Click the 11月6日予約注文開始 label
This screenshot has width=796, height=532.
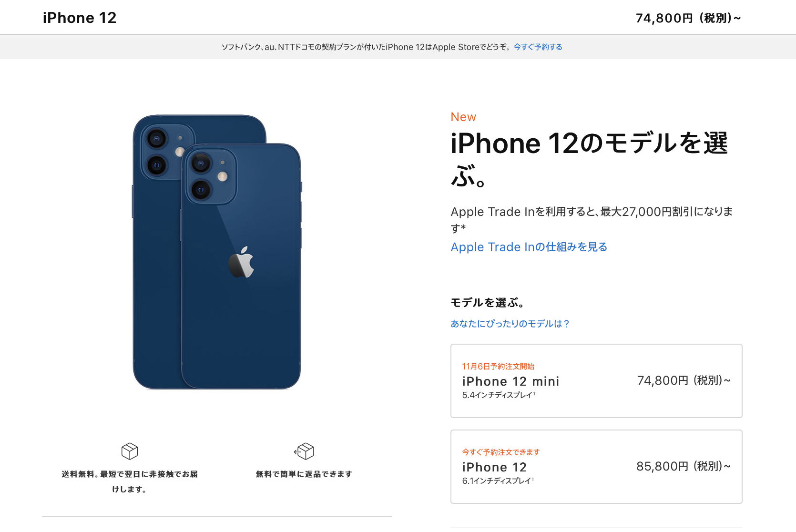[x=498, y=366]
